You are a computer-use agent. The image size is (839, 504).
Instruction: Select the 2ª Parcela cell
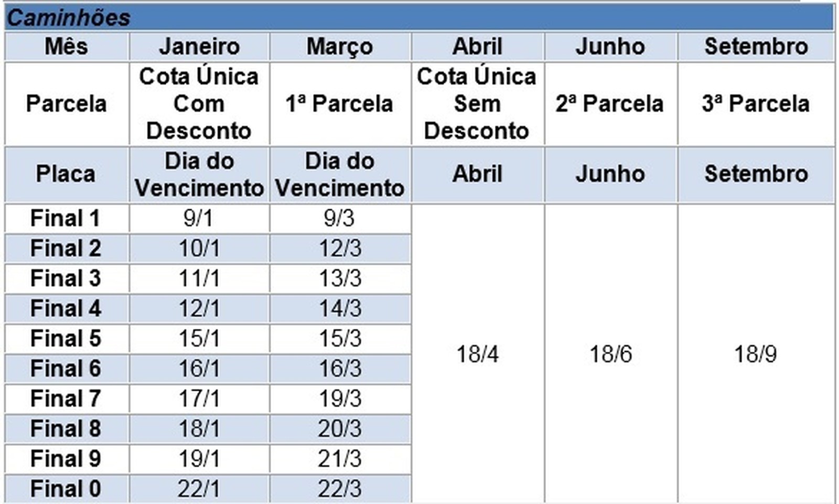[x=610, y=103]
